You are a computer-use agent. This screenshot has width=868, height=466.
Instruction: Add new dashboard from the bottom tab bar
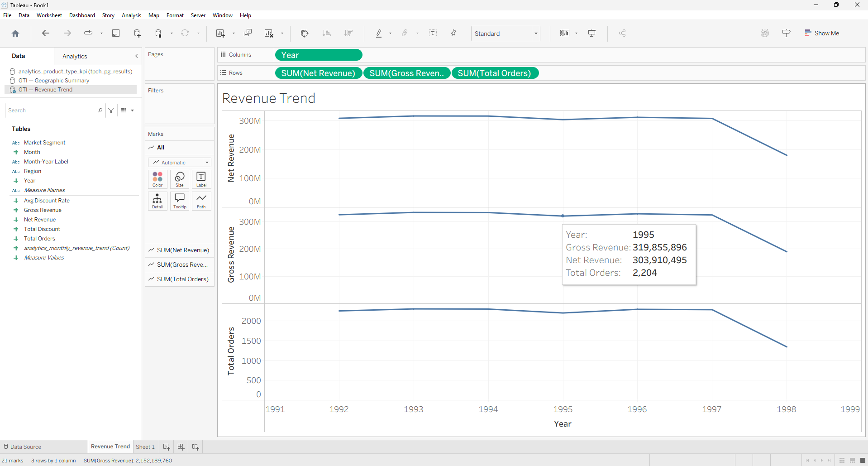[x=181, y=447]
